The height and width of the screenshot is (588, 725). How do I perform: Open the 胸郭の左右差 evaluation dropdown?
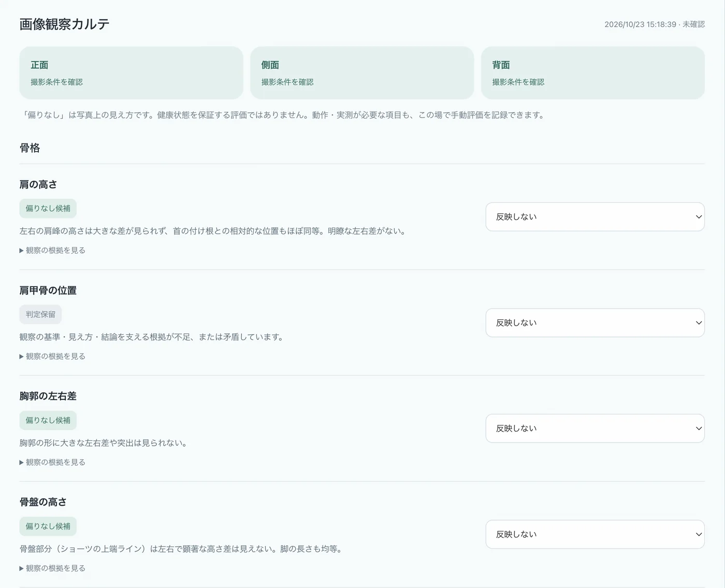point(595,429)
